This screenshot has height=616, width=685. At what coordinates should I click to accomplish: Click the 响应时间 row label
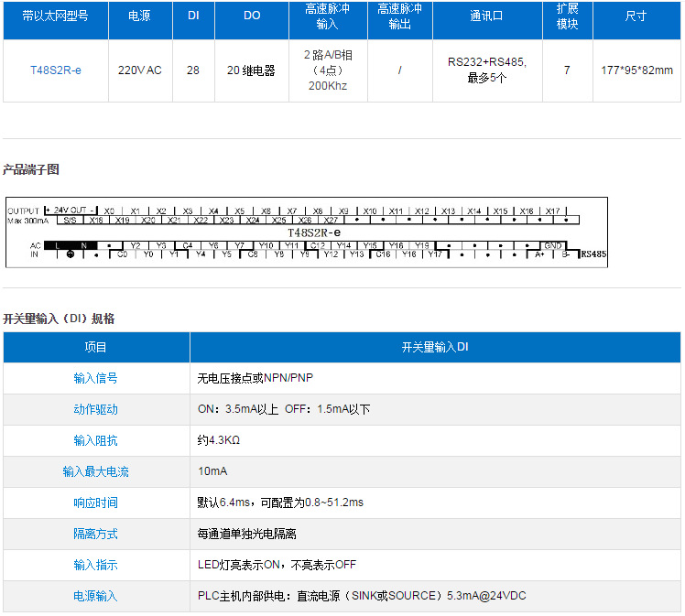[95, 503]
